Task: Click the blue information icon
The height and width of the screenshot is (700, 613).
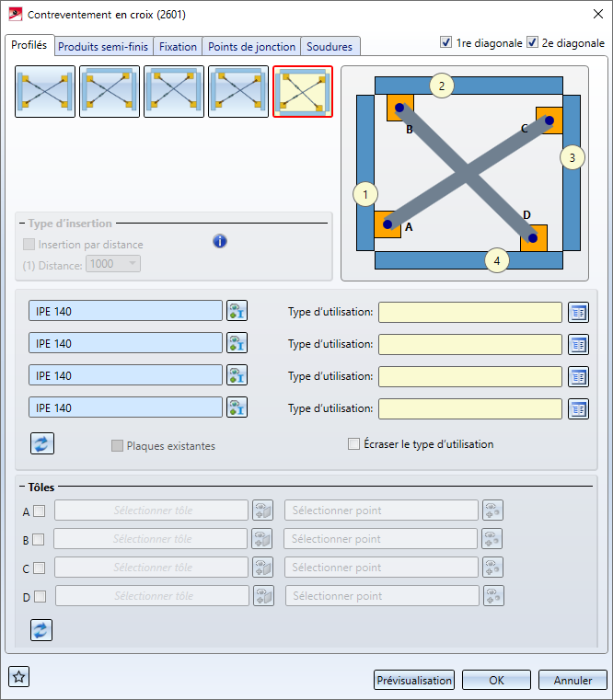Action: pos(220,241)
